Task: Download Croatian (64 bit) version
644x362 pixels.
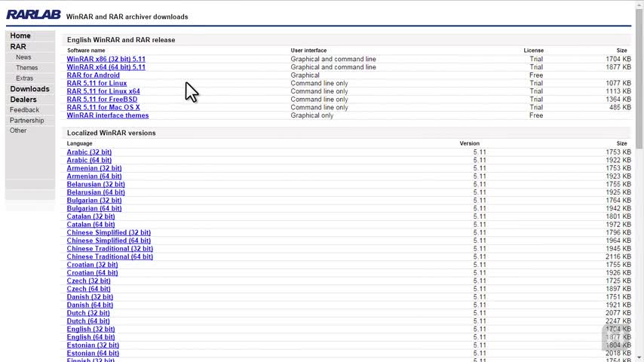Action: coord(93,273)
